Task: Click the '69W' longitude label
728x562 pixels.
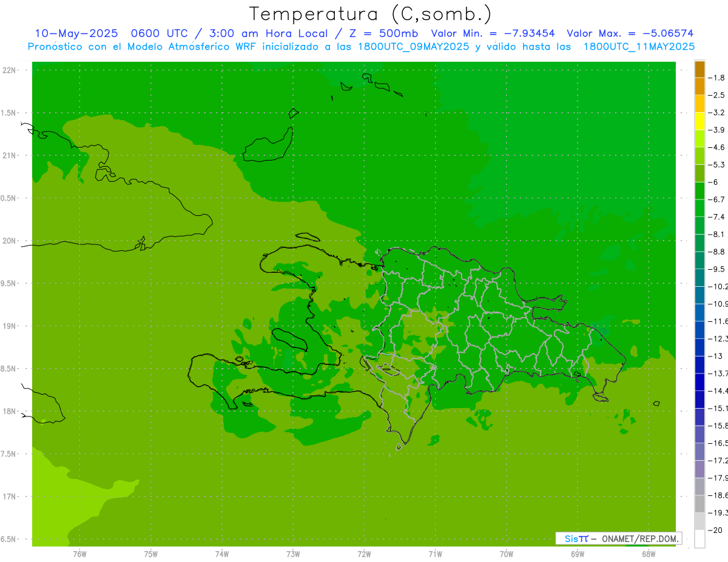Action: click(578, 554)
